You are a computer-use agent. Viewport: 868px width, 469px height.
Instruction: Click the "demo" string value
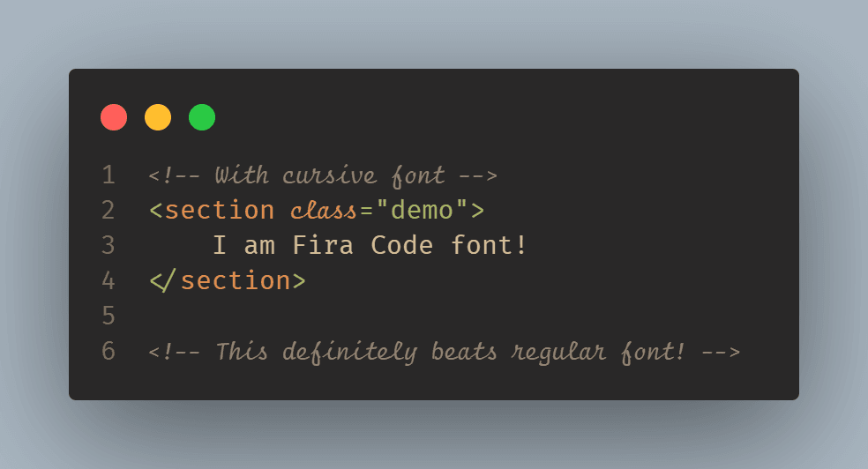click(x=422, y=211)
